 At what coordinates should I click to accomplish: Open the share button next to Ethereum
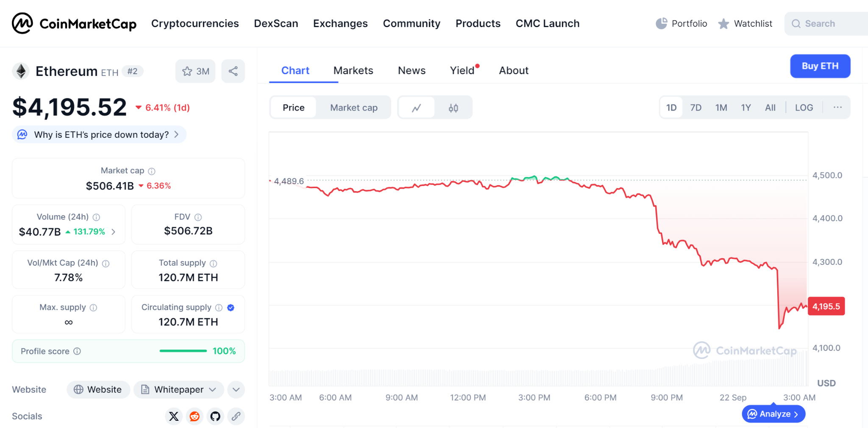(233, 71)
